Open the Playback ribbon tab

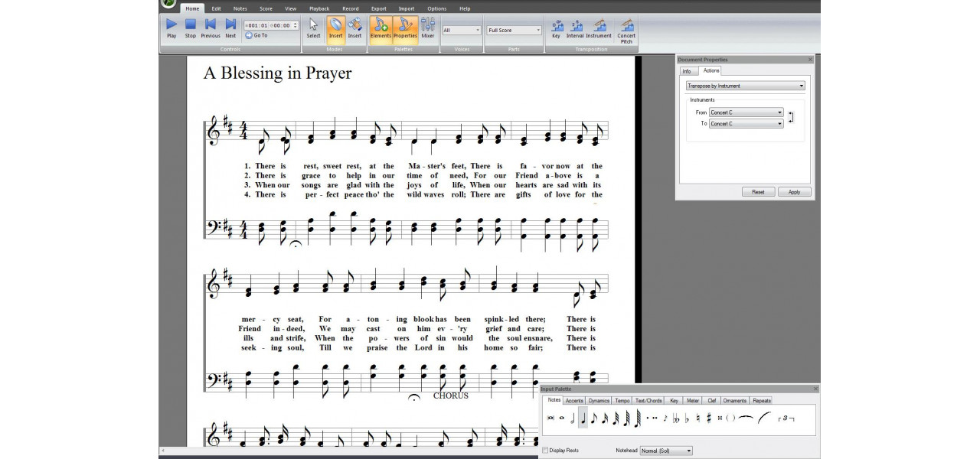click(x=319, y=8)
